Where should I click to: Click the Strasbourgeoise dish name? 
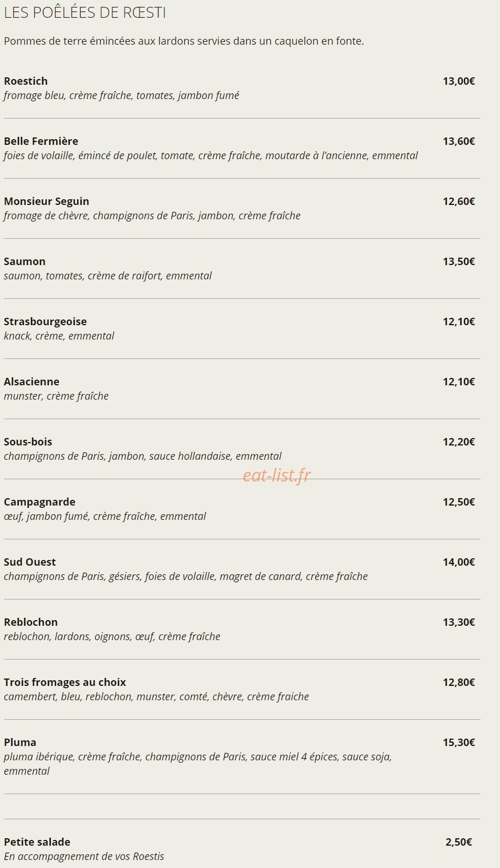[x=45, y=322]
